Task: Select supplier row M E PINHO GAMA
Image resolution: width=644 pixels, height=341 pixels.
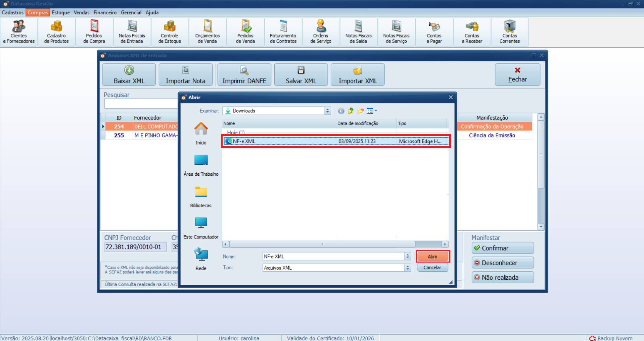Action: point(155,135)
